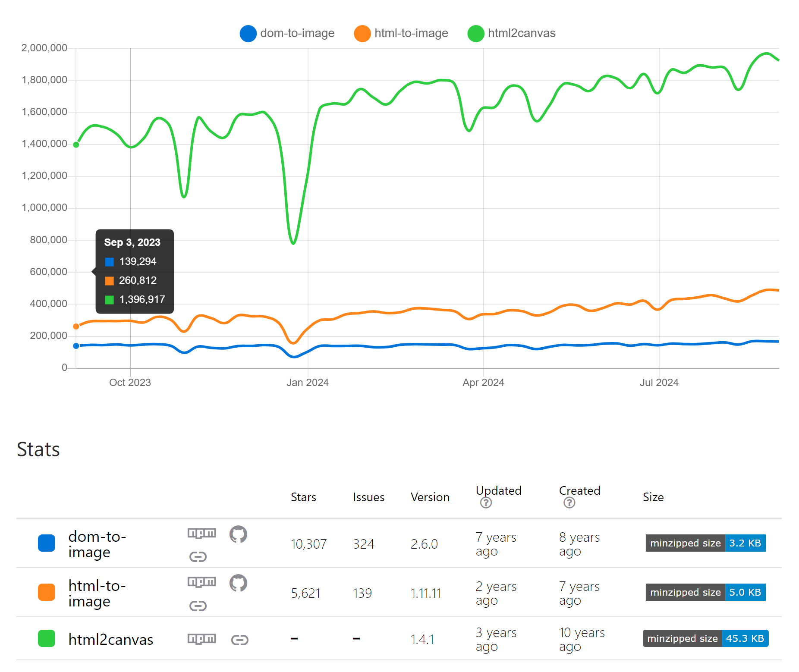
Task: Click dom-to-image updated 7 years ago cell
Action: pyautogui.click(x=496, y=544)
